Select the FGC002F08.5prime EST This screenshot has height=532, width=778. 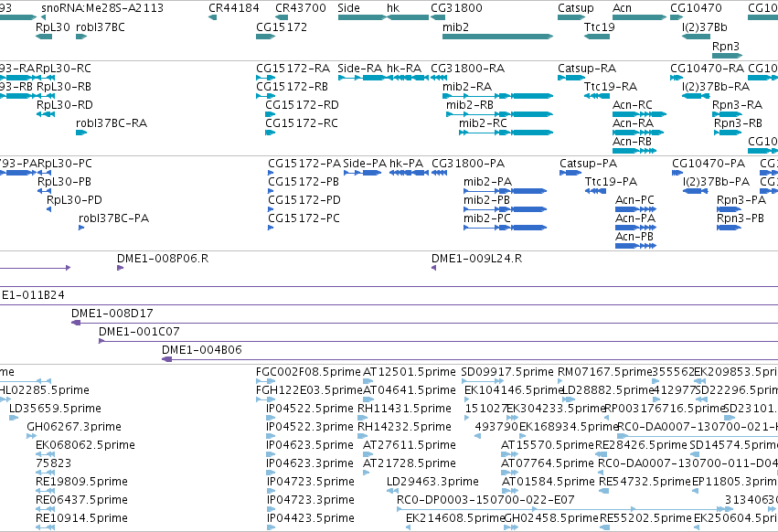pyautogui.click(x=265, y=381)
